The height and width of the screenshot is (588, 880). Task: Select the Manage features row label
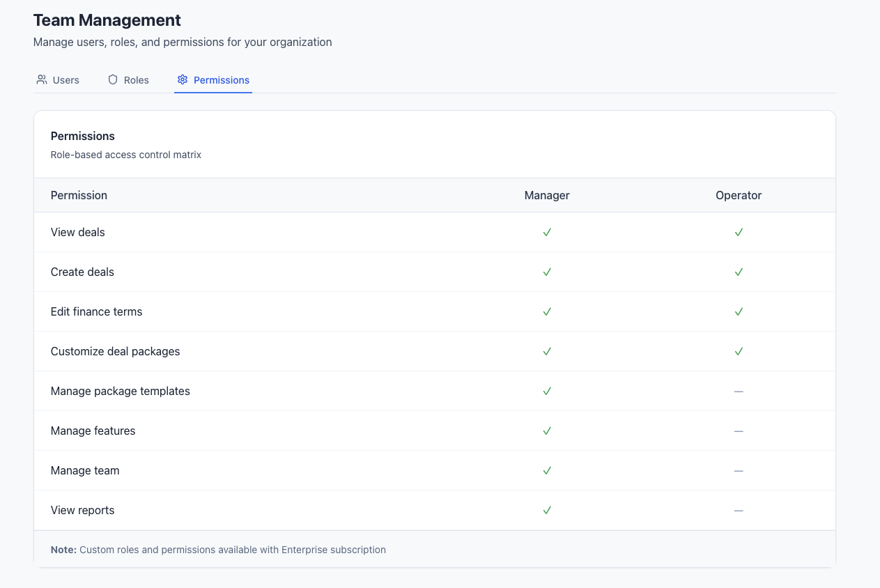[93, 431]
